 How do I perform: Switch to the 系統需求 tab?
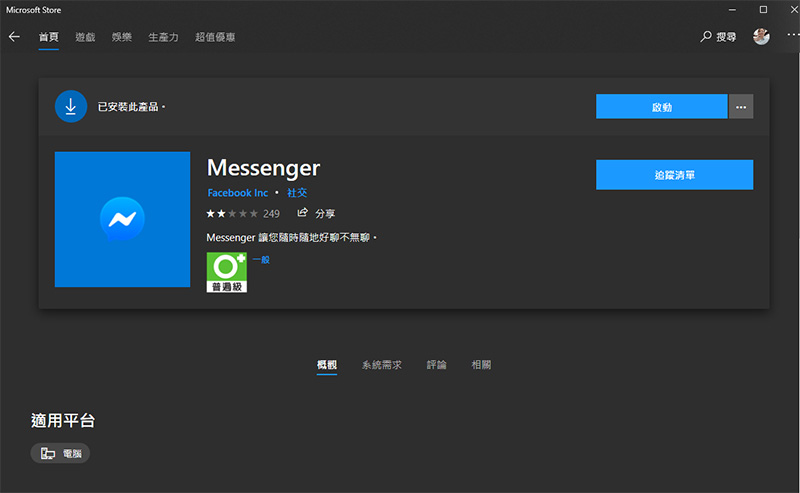coord(382,364)
